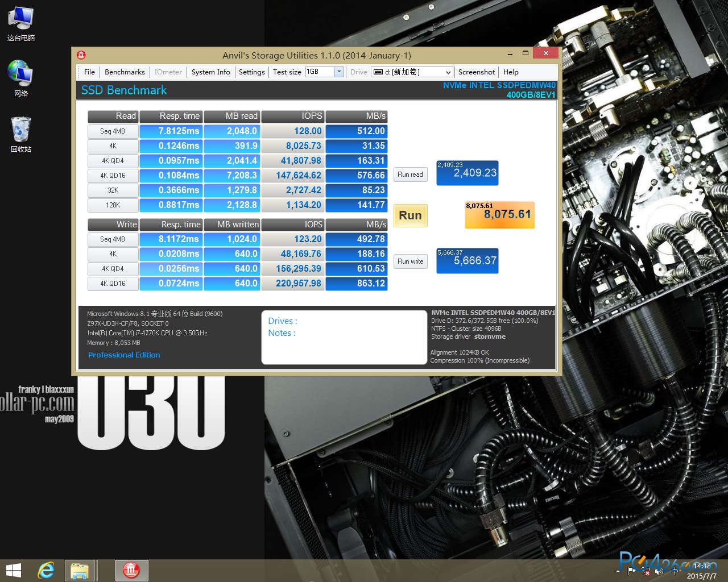
Task: Click the 128K read test button
Action: (x=113, y=205)
